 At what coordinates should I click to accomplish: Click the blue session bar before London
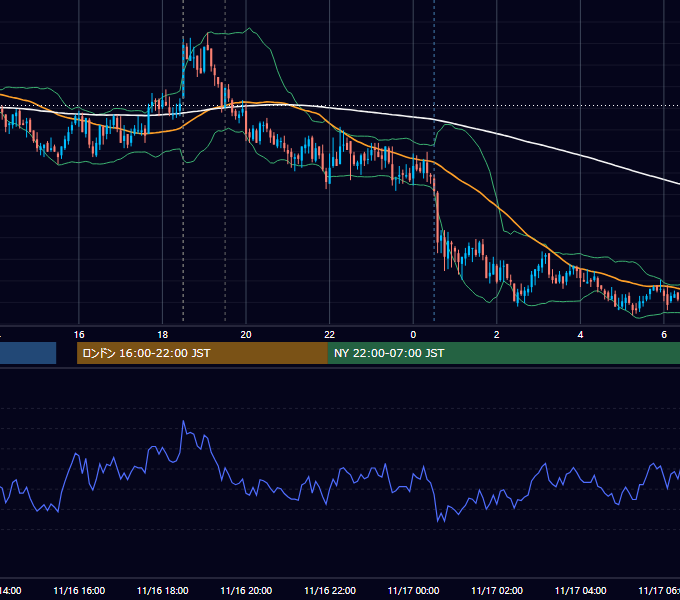click(x=28, y=353)
